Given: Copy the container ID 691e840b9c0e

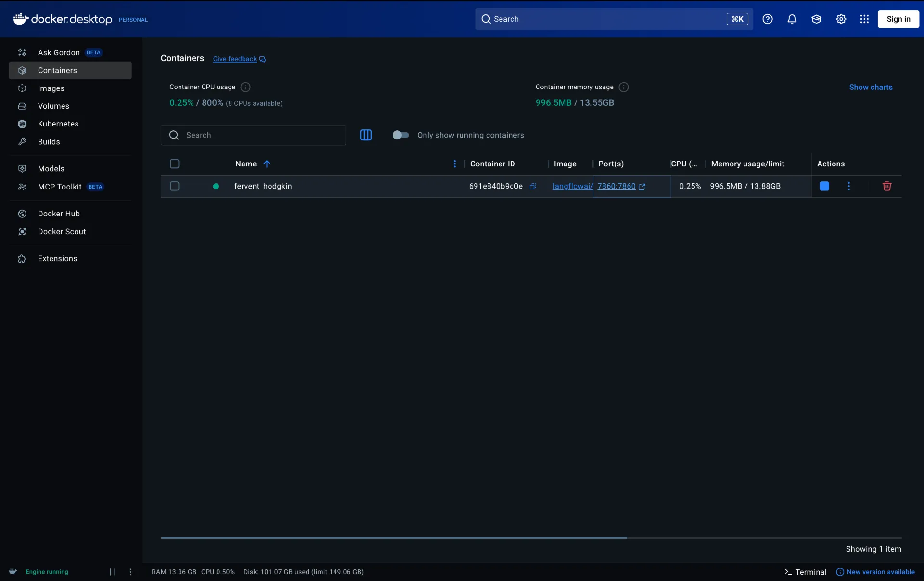Looking at the screenshot, I should coord(533,186).
